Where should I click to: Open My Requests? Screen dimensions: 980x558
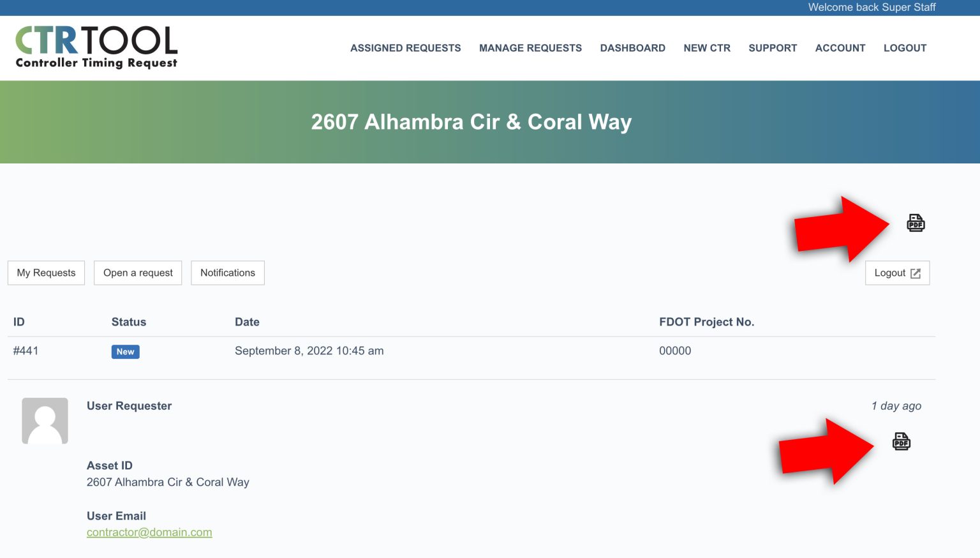point(45,273)
